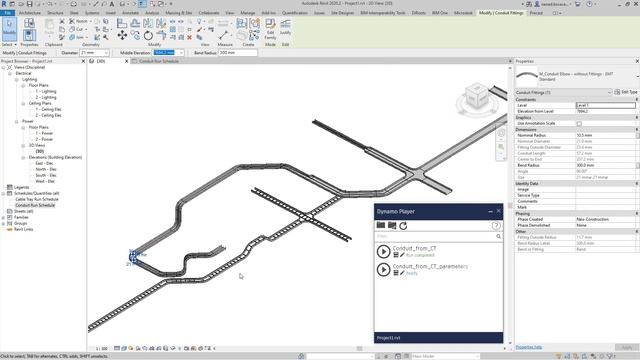Open the Select panel dropdown

(9, 44)
